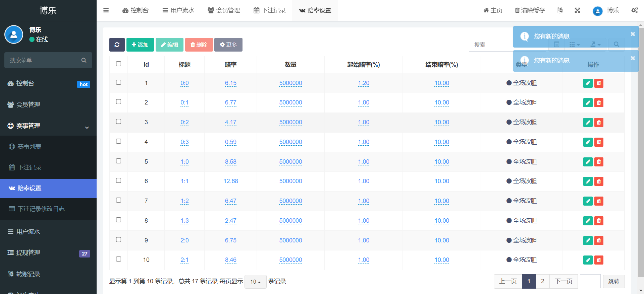Open the page size dropdown showing 10

[x=256, y=282]
